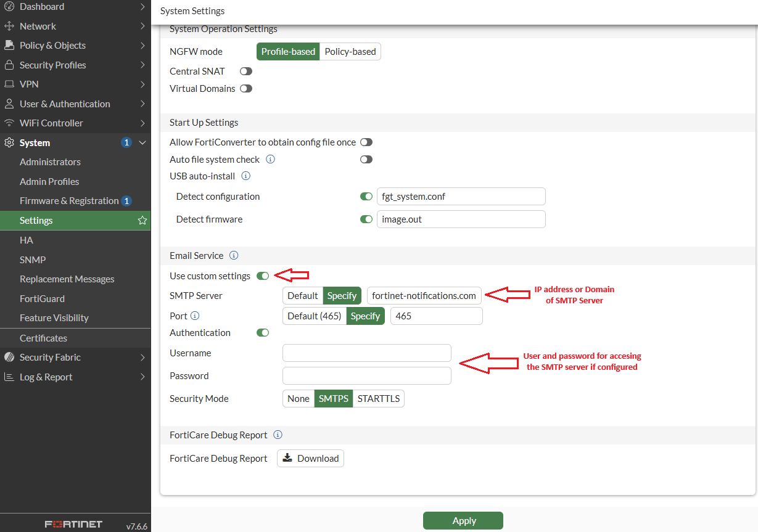This screenshot has height=532, width=758.
Task: Click the image.out firmware filename field
Action: click(461, 219)
